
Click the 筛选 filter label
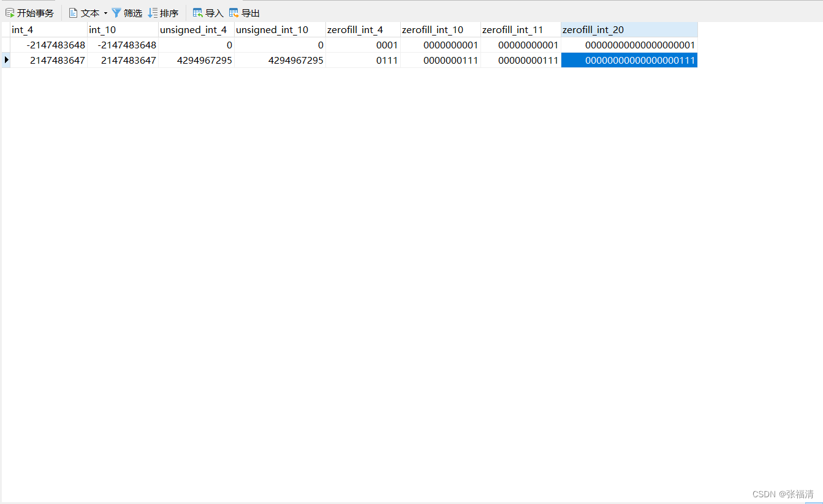point(133,13)
